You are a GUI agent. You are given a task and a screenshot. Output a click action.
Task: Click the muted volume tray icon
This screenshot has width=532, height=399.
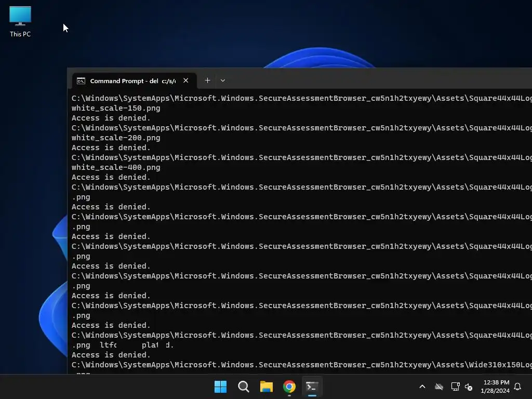(x=469, y=387)
